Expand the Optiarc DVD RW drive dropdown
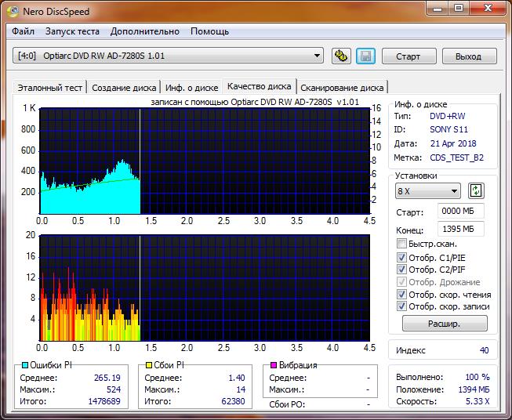Image resolution: width=512 pixels, height=420 pixels. [317, 56]
